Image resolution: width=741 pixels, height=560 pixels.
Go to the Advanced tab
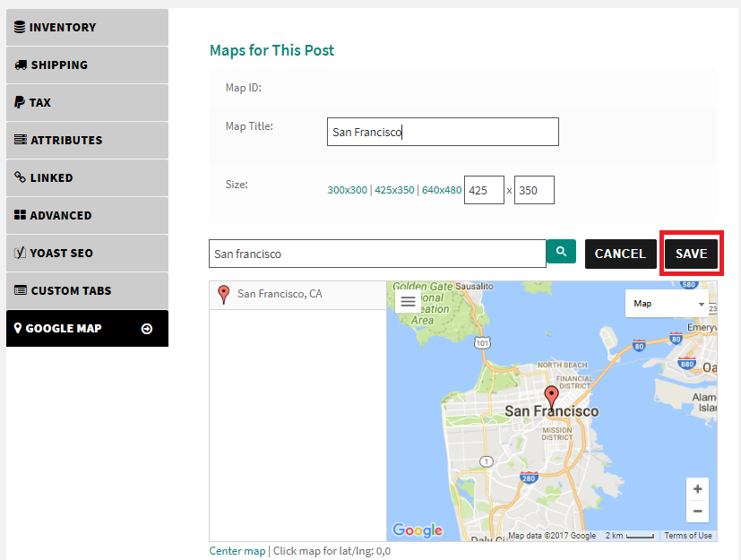click(x=87, y=216)
